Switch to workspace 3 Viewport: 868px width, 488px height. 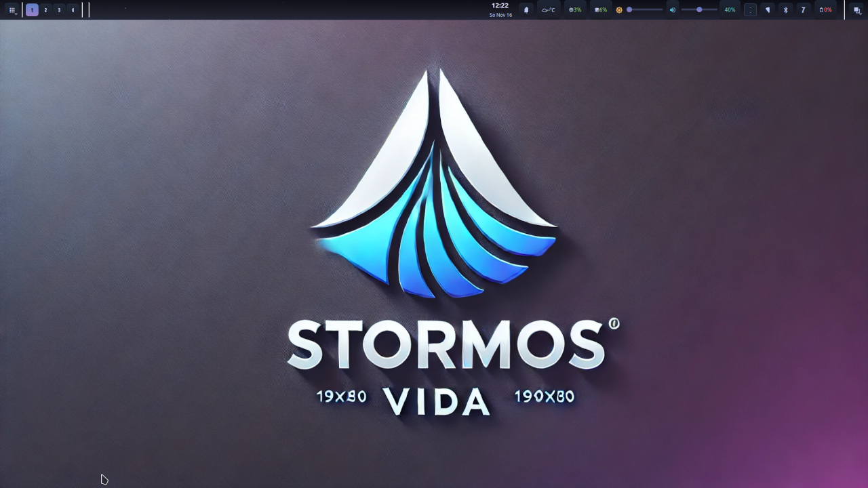[x=59, y=10]
